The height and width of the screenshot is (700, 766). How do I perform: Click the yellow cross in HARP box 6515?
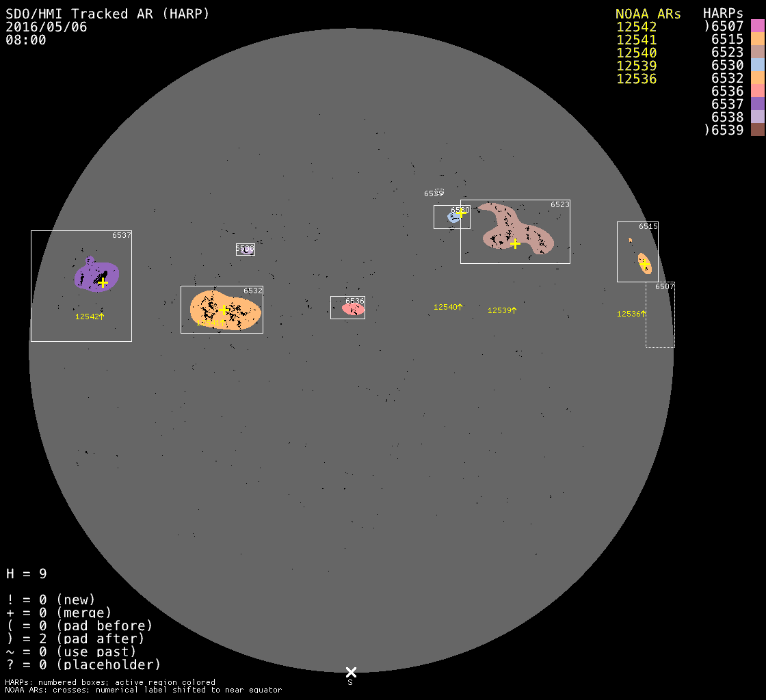pos(644,262)
